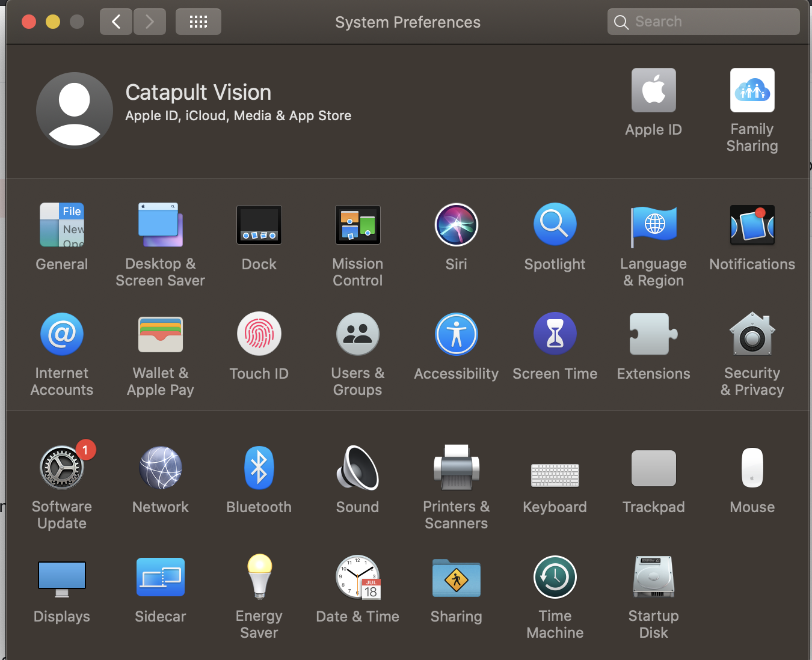Open Mission Control settings
Viewport: 812px width, 660px height.
coord(357,225)
